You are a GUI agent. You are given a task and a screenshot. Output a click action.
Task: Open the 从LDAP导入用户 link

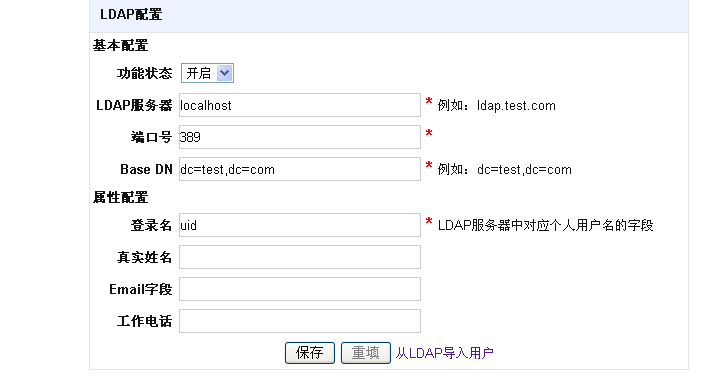pos(444,353)
